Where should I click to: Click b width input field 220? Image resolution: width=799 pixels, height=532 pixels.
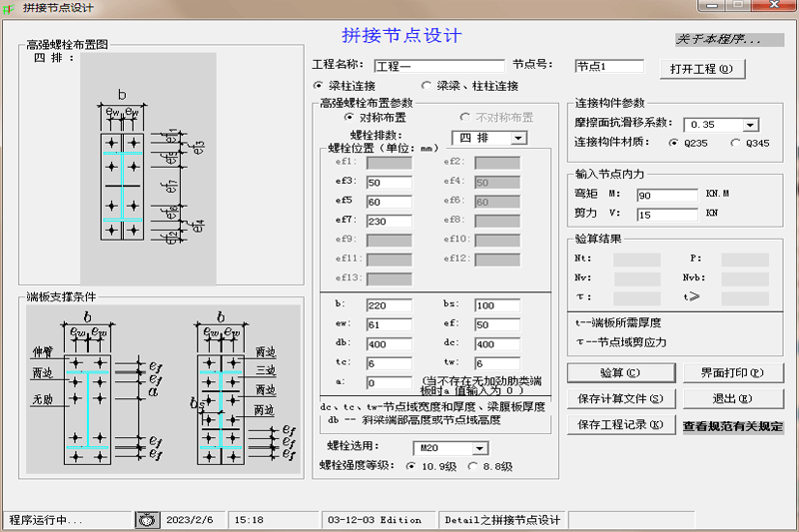[390, 305]
